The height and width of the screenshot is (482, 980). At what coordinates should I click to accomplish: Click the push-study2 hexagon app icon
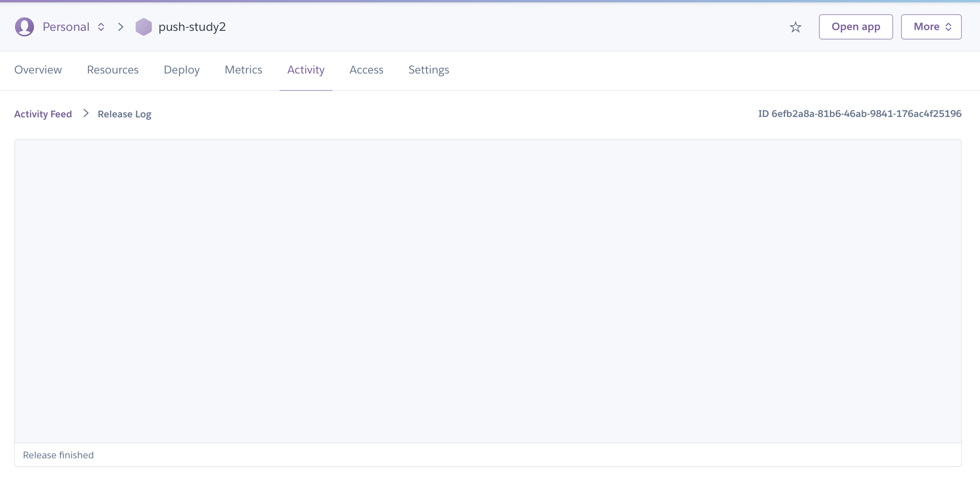click(143, 27)
